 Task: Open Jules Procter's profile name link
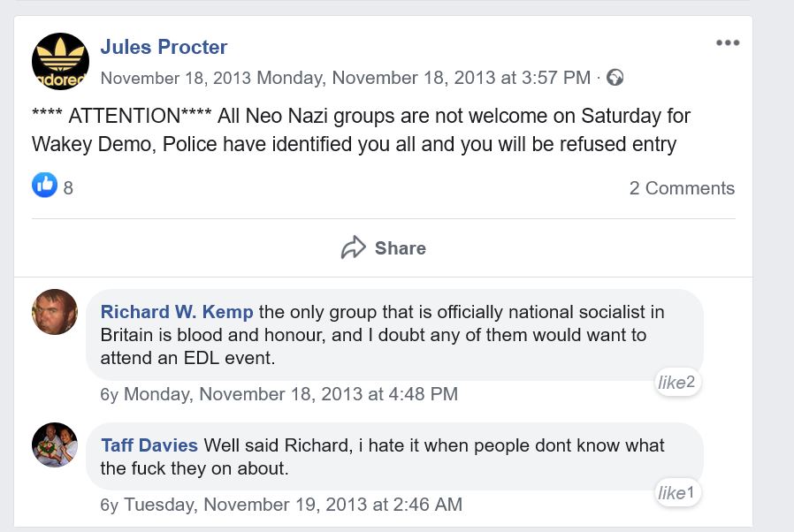click(x=164, y=47)
